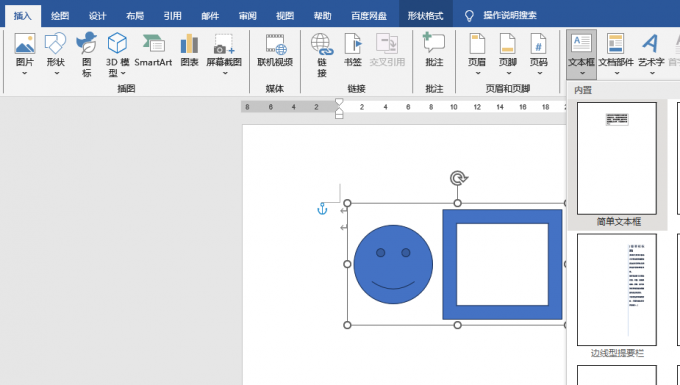Click the top-left canvas resize handle
Screen dimensions: 680x385
point(347,203)
